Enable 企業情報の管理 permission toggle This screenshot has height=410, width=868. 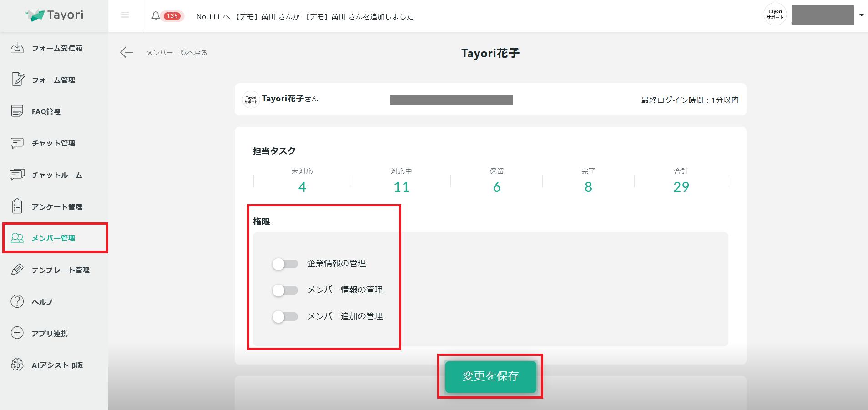point(285,264)
